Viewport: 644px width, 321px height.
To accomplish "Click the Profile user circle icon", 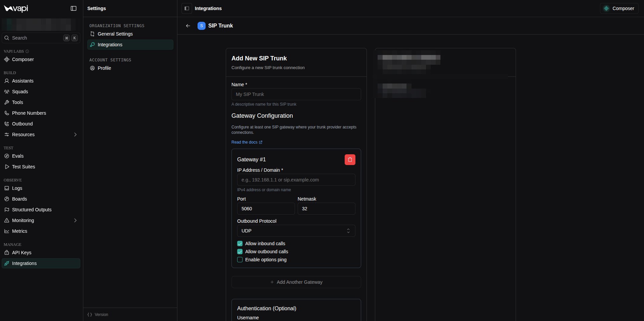I will pyautogui.click(x=92, y=68).
